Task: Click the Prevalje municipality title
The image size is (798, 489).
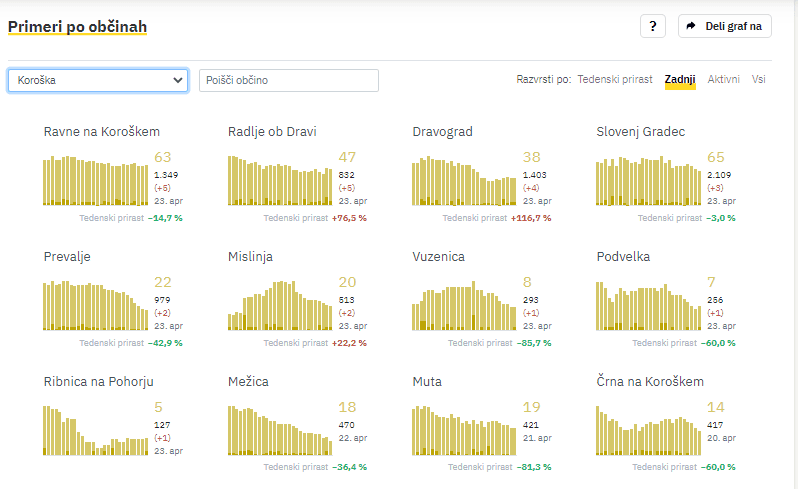Action: 67,257
